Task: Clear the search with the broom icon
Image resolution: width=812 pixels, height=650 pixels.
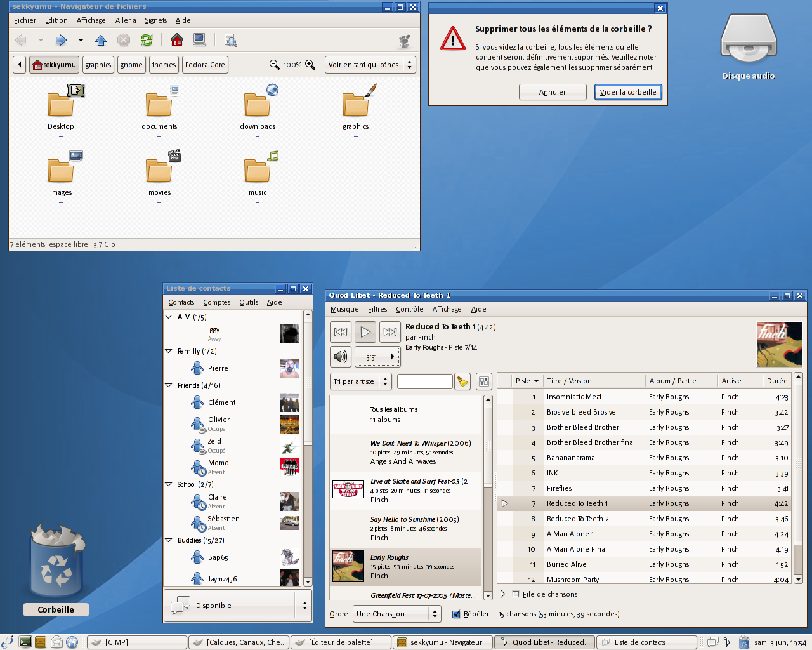Action: (x=462, y=381)
